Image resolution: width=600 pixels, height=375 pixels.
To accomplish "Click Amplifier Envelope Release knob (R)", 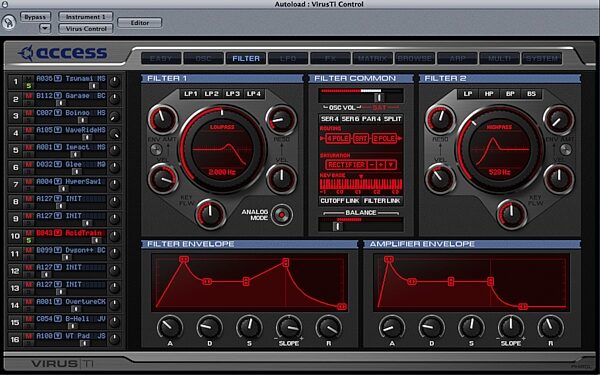I will [x=551, y=327].
